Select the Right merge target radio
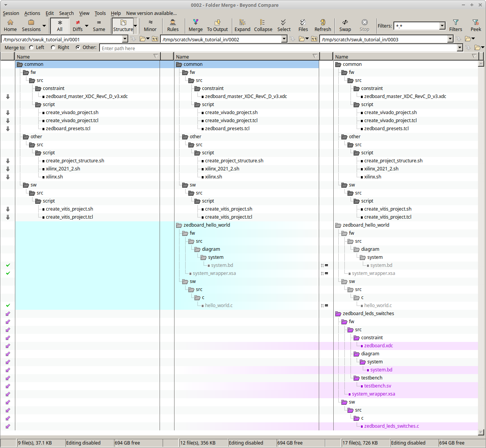 click(53, 47)
